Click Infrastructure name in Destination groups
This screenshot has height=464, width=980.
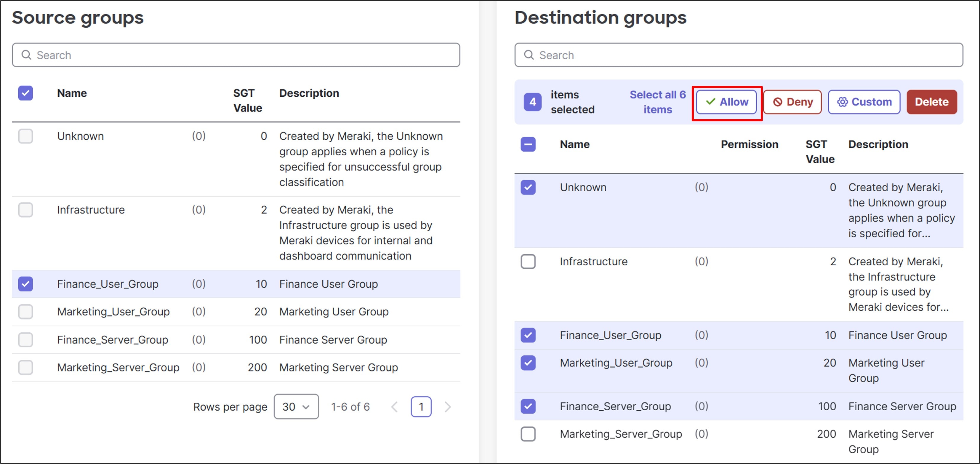pyautogui.click(x=593, y=262)
